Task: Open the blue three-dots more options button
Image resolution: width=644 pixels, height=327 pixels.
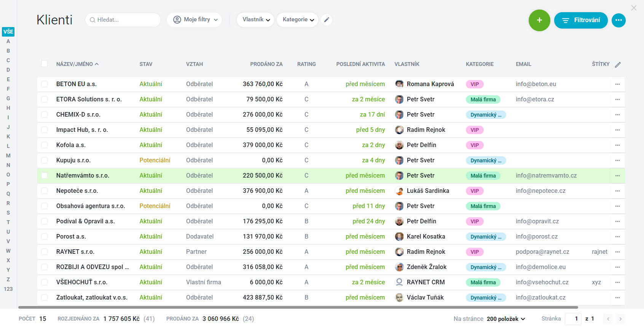Action: click(x=618, y=20)
